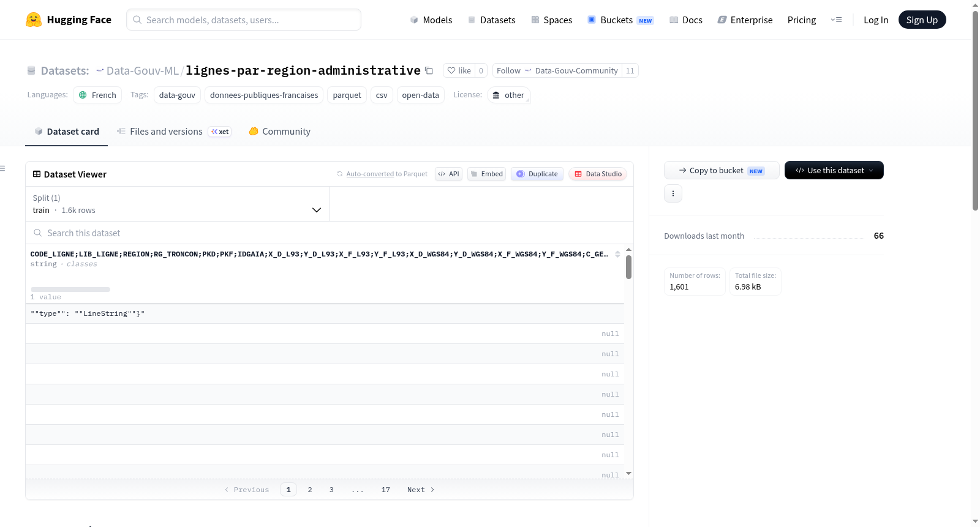This screenshot has width=980, height=527.
Task: Go to page 17 of results
Action: point(386,490)
